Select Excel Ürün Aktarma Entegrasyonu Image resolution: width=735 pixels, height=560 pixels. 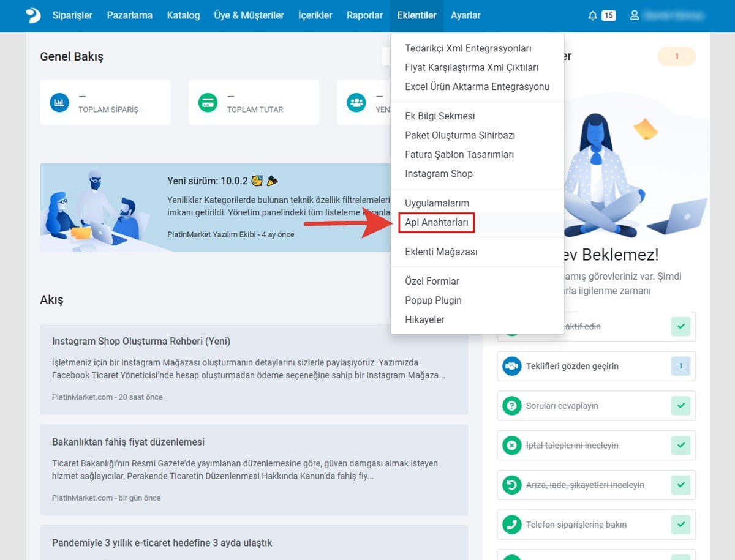pos(477,87)
